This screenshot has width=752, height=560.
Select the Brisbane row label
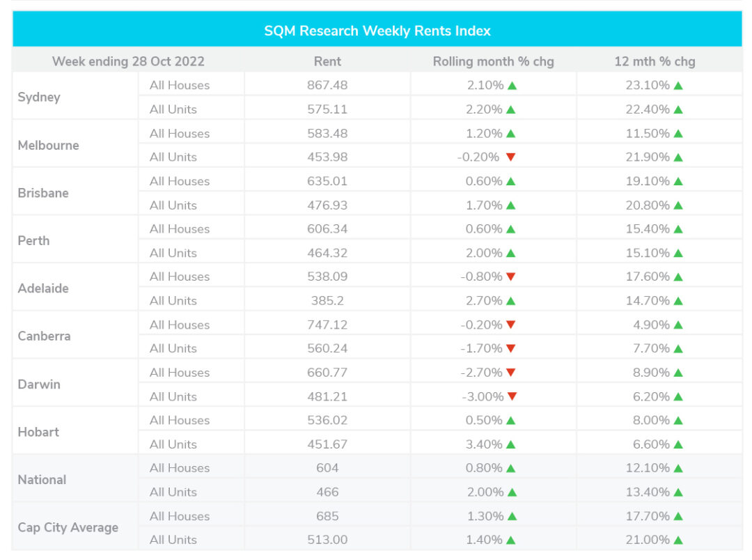click(43, 193)
